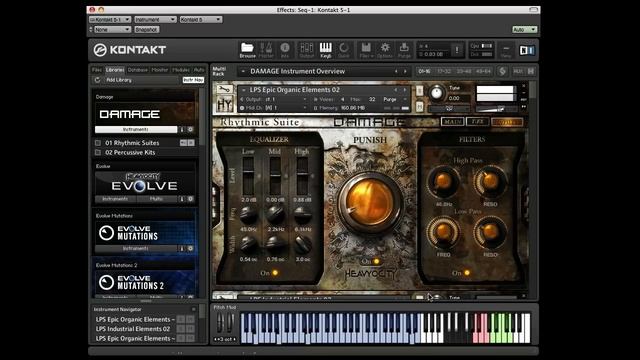
Task: Open the Evolve library info icon
Action: point(182,199)
